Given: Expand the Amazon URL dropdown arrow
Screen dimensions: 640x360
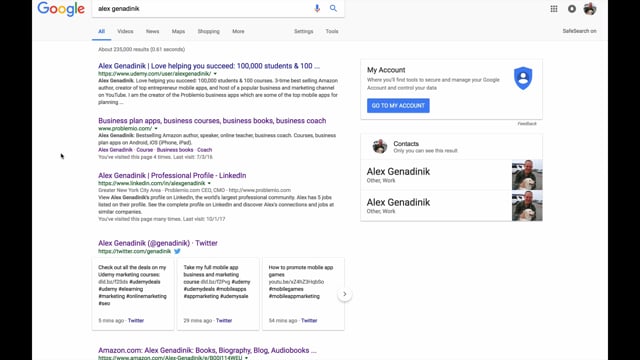Looking at the screenshot, I should point(246,358).
